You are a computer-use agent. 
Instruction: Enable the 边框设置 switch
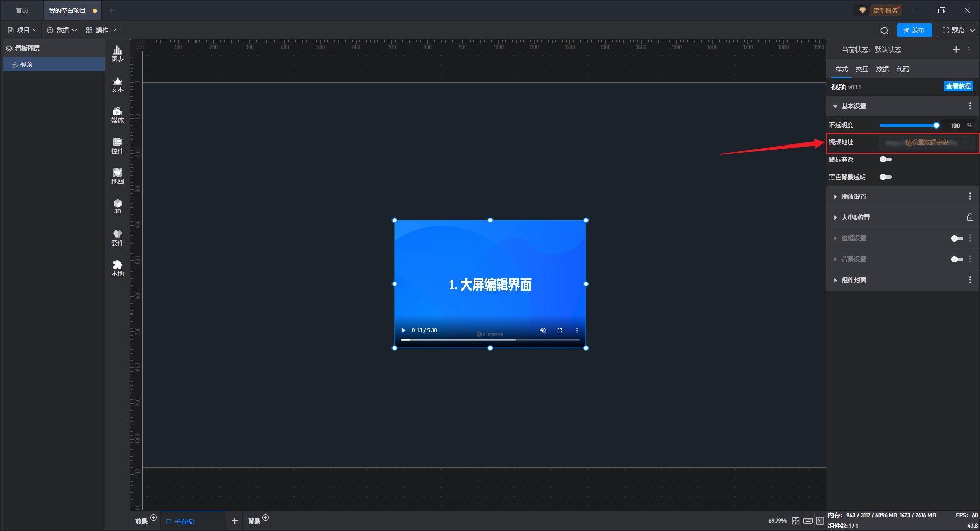point(957,238)
